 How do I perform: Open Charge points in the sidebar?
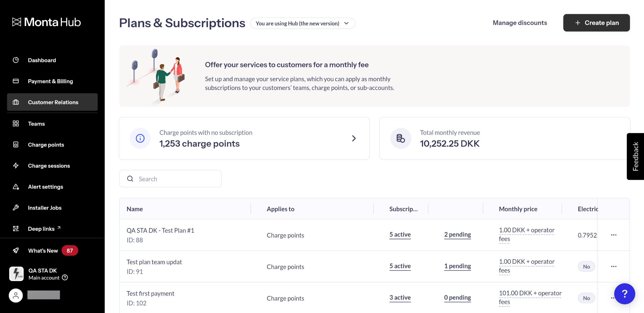point(46,145)
